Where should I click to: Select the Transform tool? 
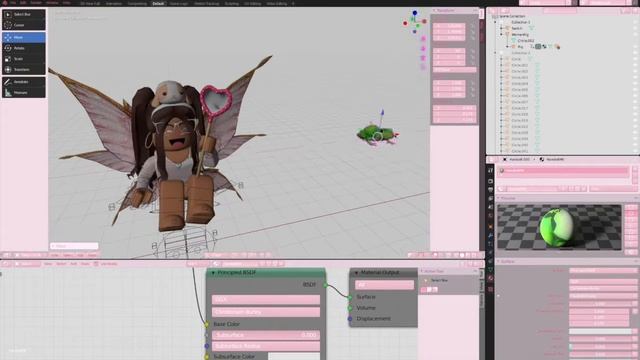[24, 69]
